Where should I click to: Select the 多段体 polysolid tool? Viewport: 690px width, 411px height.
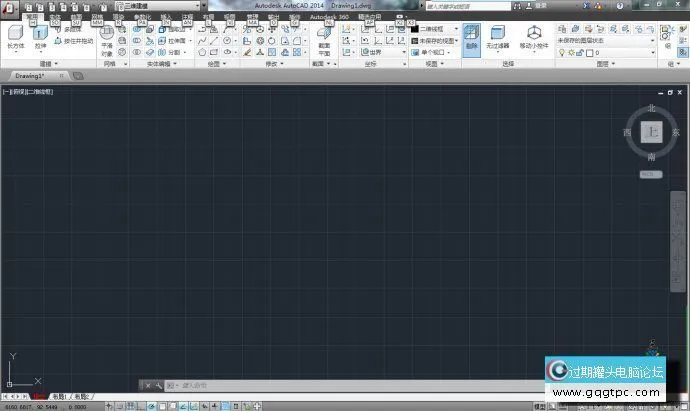(x=73, y=29)
